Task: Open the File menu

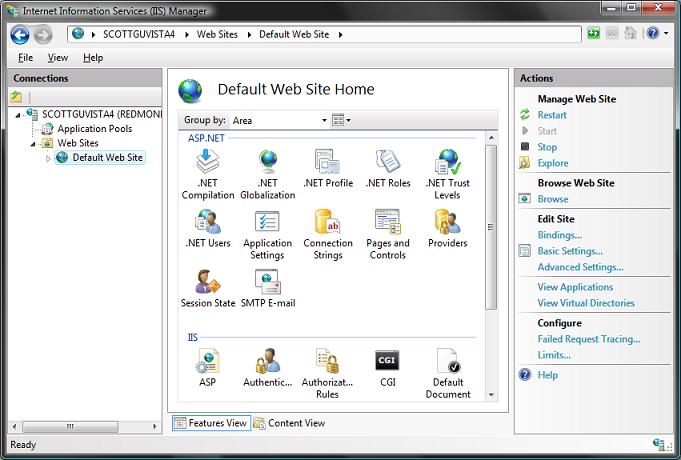Action: pyautogui.click(x=26, y=58)
